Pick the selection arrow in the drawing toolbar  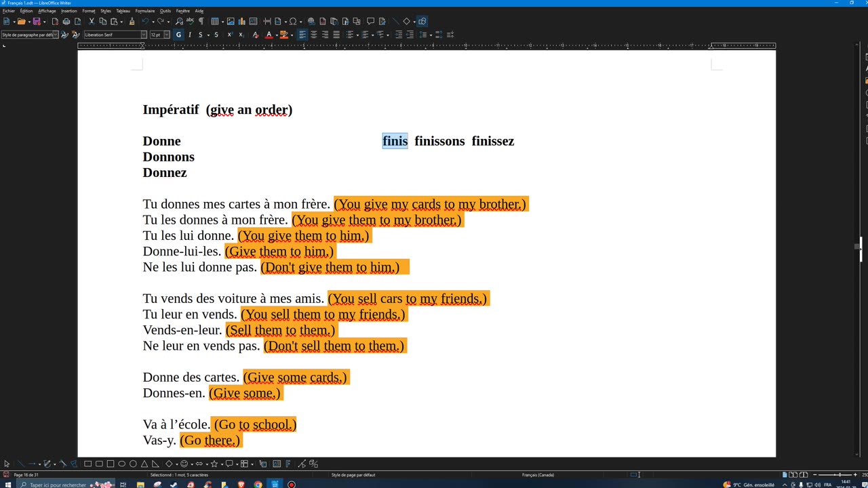(x=7, y=464)
